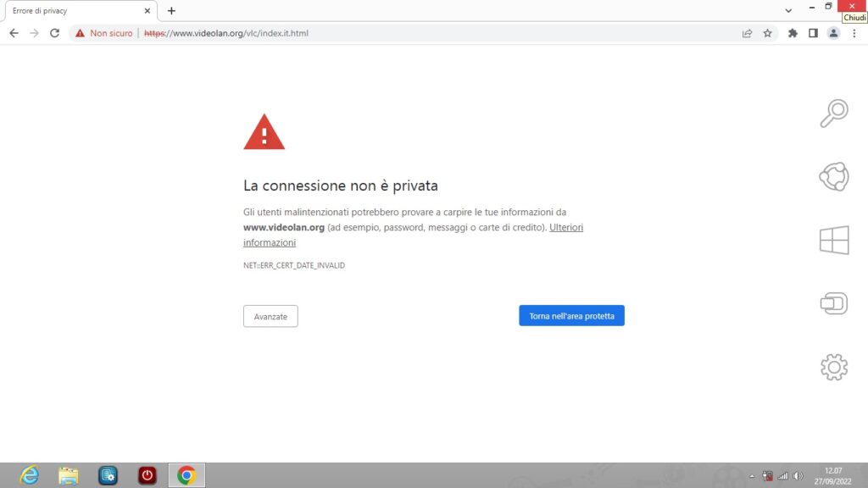Open the Non sicuro security warning

[104, 33]
